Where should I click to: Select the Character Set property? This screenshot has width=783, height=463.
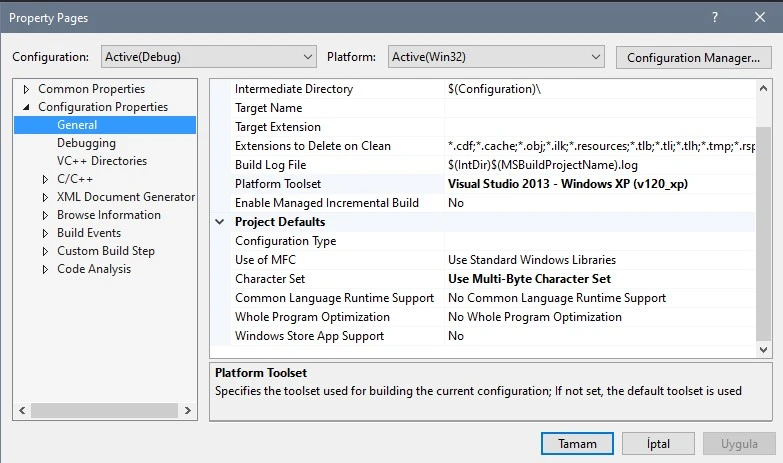pyautogui.click(x=270, y=279)
